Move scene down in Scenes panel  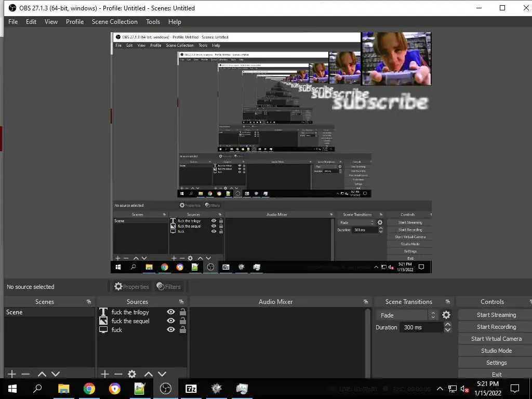pos(56,374)
